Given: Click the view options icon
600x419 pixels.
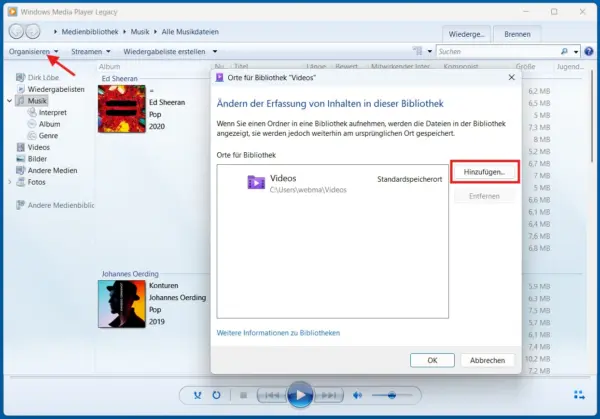Looking at the screenshot, I should coord(417,51).
